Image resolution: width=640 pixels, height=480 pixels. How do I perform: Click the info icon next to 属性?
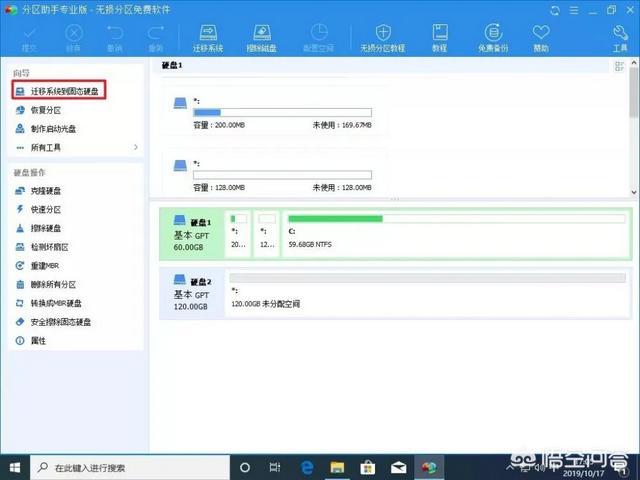20,341
